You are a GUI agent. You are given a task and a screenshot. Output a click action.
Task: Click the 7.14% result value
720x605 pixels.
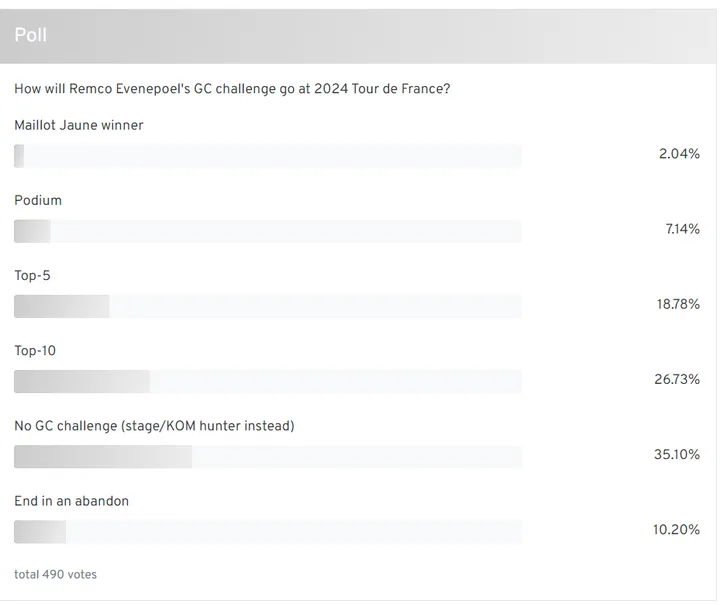coord(682,229)
